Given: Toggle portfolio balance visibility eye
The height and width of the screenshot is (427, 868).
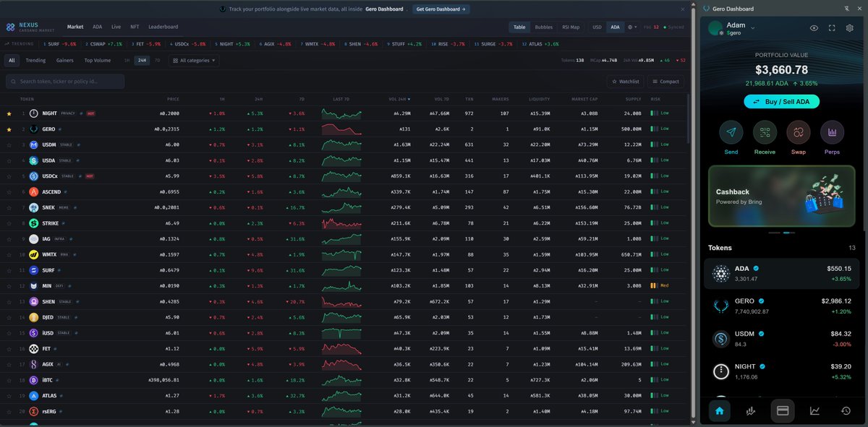Looking at the screenshot, I should [814, 27].
